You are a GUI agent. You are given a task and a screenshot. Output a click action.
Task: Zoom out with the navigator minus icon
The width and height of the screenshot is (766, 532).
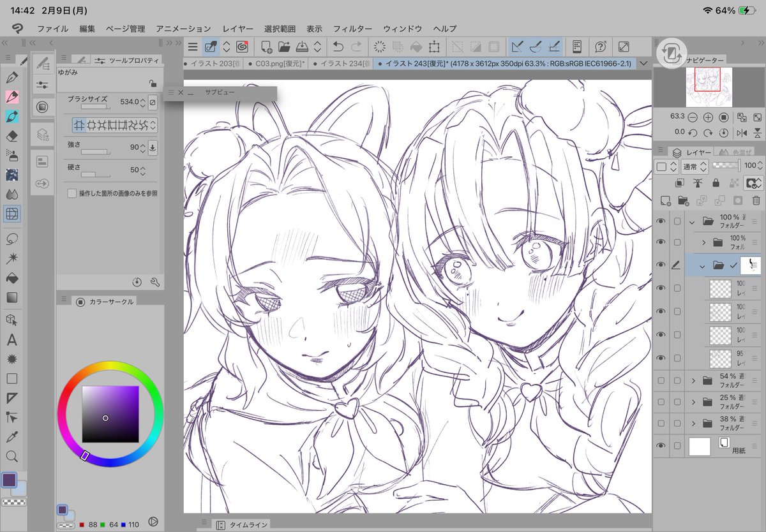693,117
